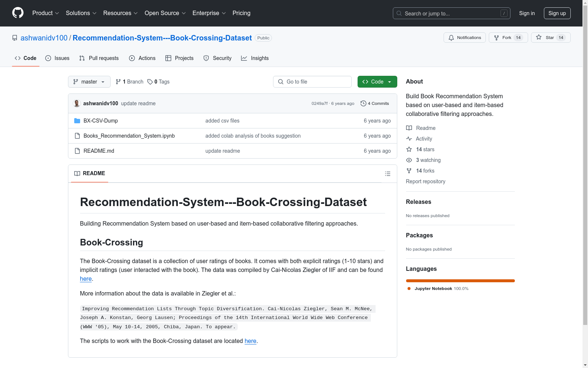Open the 4 Commits history link
588x368 pixels.
pyautogui.click(x=375, y=103)
